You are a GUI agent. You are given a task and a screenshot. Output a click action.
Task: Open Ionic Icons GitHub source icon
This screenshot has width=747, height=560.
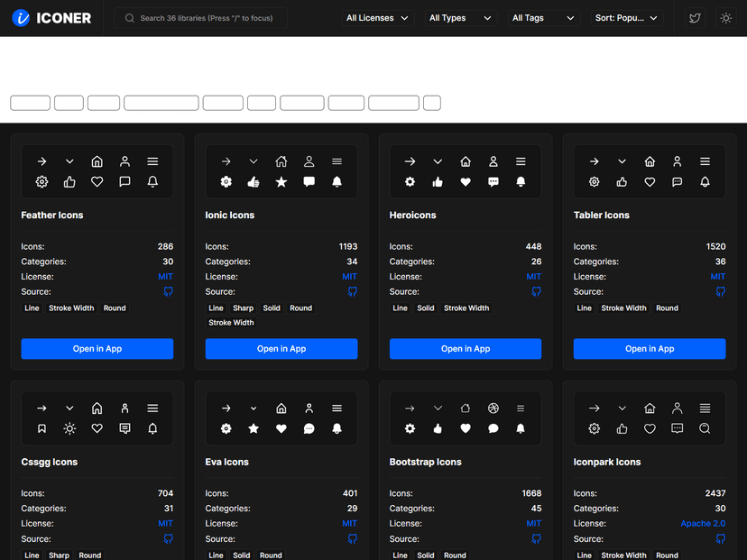pos(353,291)
